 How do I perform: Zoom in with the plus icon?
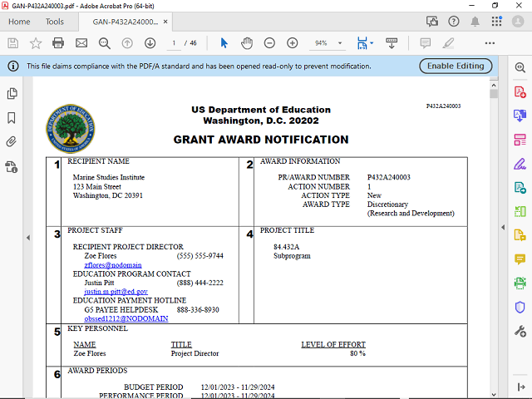[x=292, y=42]
